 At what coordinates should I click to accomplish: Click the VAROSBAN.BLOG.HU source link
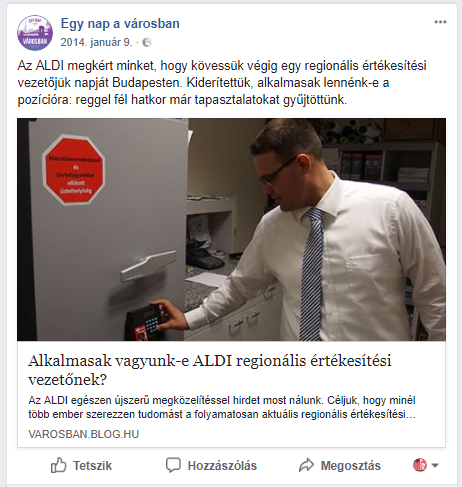coord(84,434)
